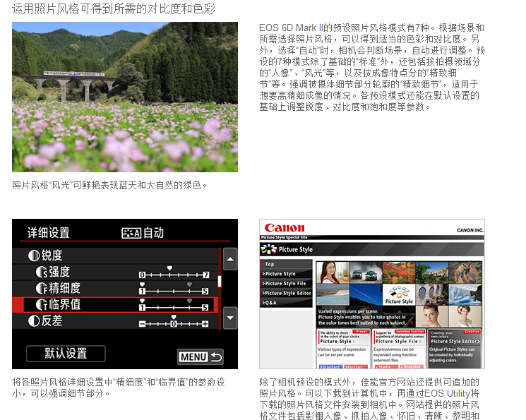Open the Picture Style sidebar menu item
Image resolution: width=526 pixels, height=420 pixels.
click(x=286, y=274)
